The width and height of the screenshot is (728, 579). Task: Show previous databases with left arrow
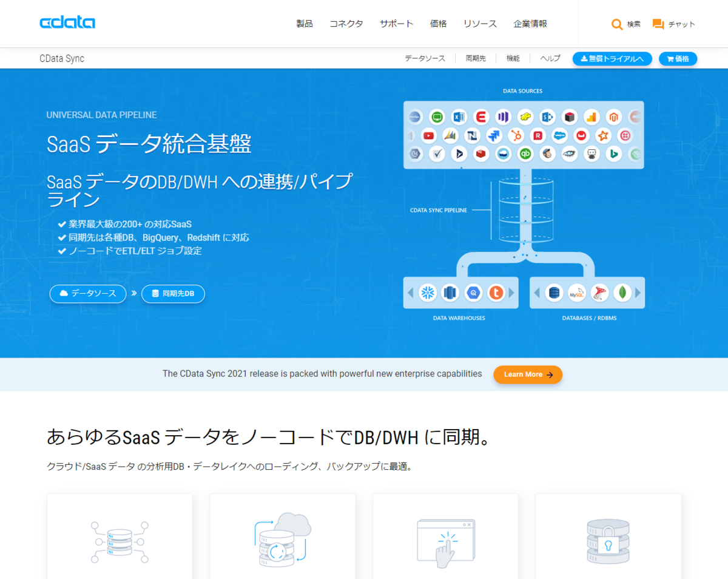coord(537,293)
